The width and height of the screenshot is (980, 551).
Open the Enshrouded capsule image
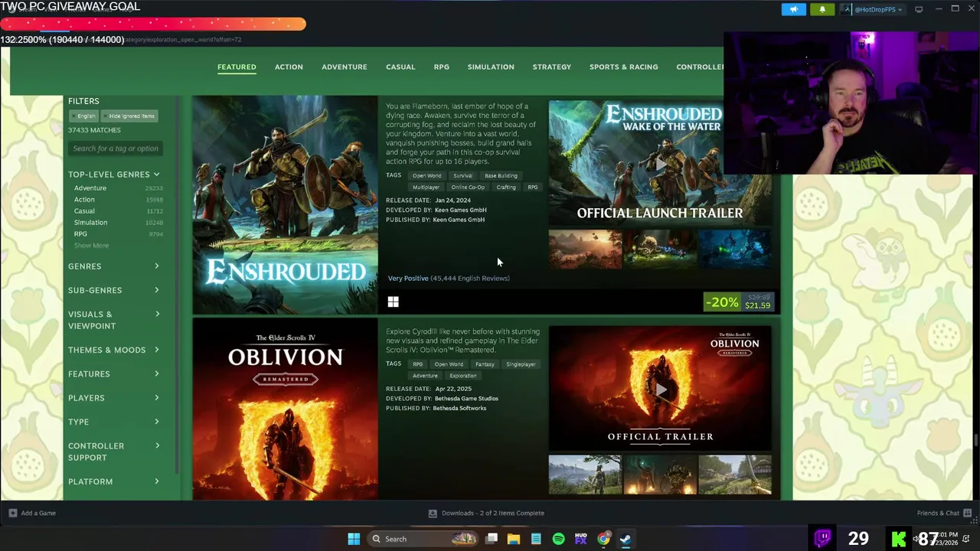click(x=285, y=204)
